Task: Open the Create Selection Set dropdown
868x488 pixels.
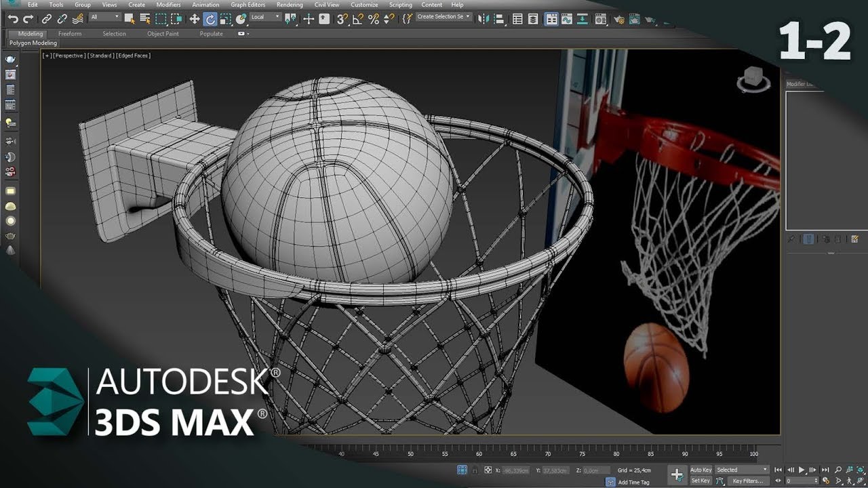Action: click(443, 16)
